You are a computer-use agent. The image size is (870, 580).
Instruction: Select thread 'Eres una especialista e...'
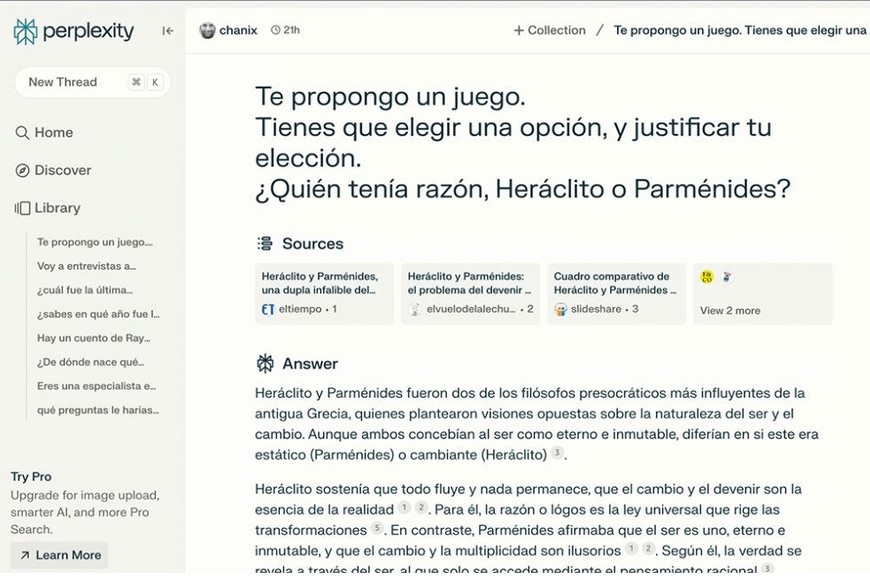click(x=97, y=386)
